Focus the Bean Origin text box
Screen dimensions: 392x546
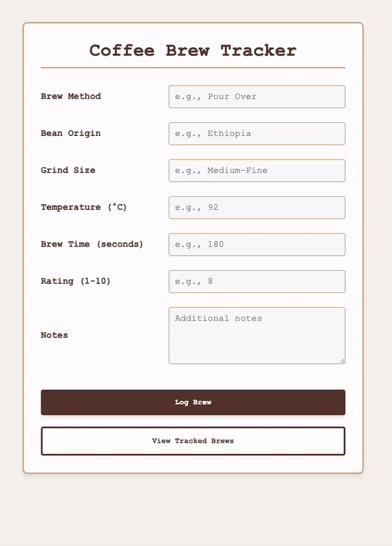257,133
